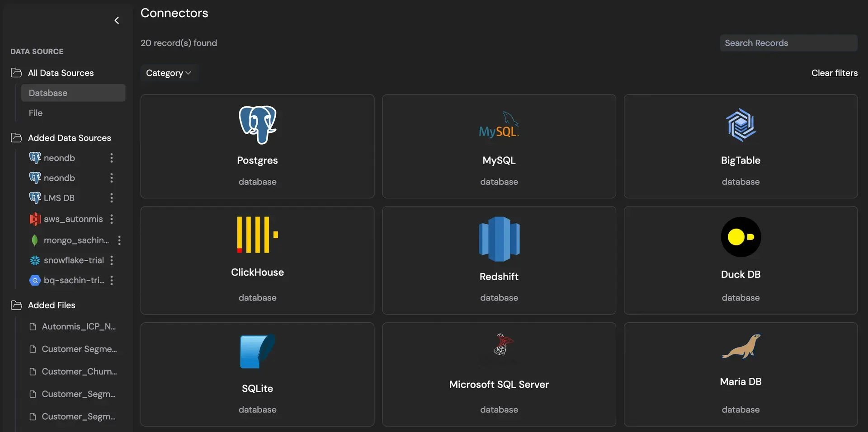The height and width of the screenshot is (432, 868).
Task: Open the Category filter dropdown
Action: 169,73
